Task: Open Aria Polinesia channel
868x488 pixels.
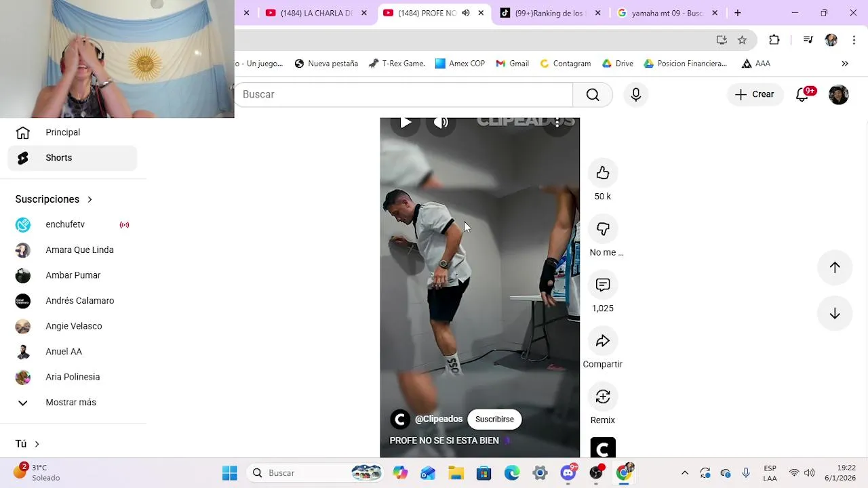Action: click(73, 377)
